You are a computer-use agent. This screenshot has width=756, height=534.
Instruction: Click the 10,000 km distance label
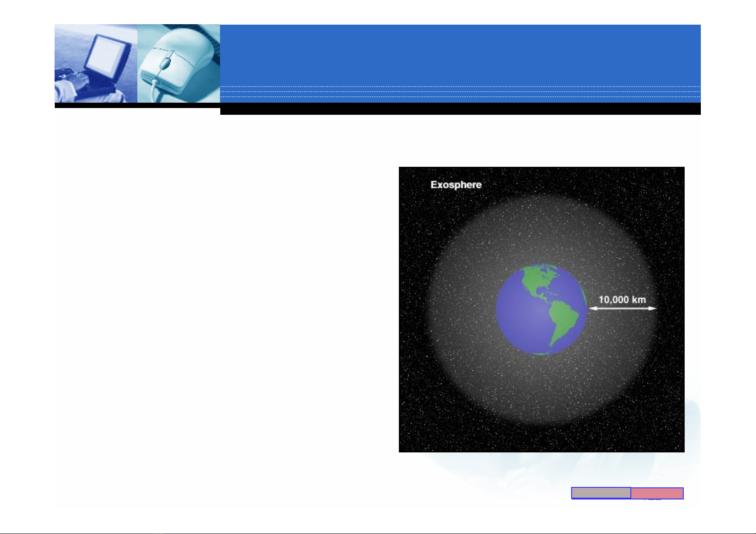622,300
